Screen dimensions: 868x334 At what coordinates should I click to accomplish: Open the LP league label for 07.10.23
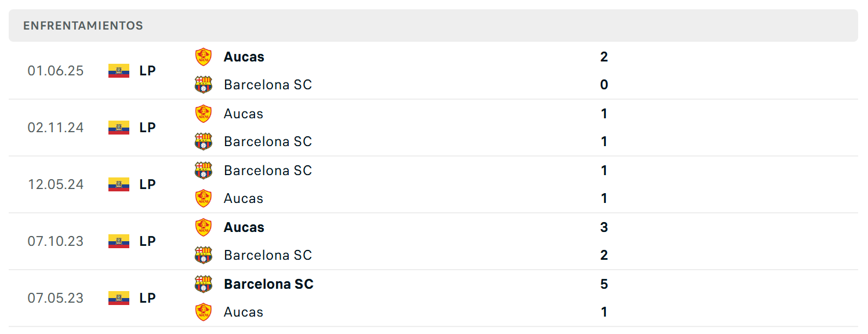click(147, 241)
